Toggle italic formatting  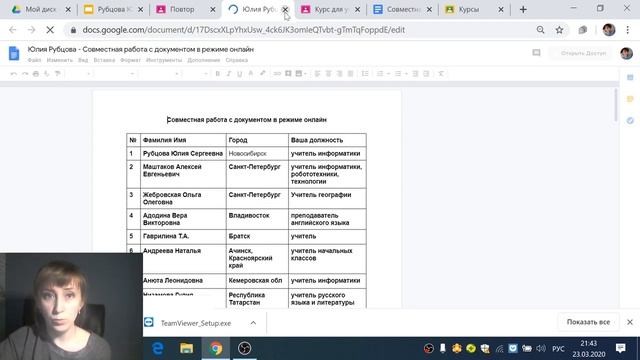pyautogui.click(x=229, y=74)
